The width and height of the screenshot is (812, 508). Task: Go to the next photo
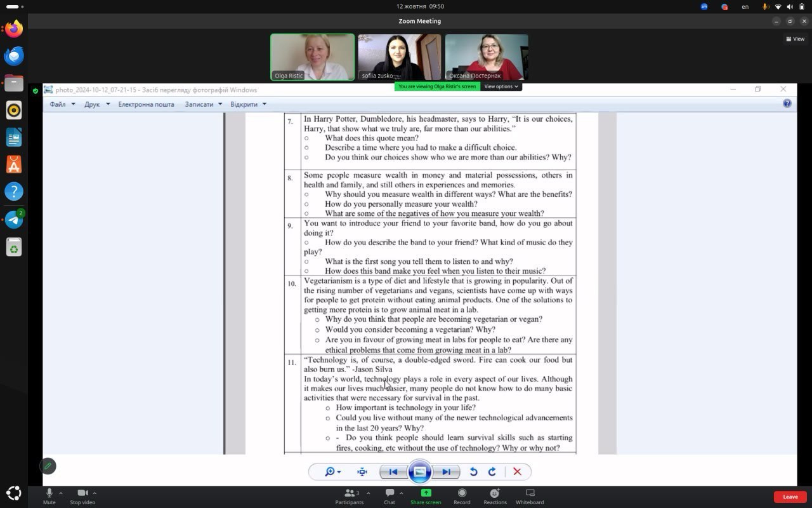click(x=447, y=472)
